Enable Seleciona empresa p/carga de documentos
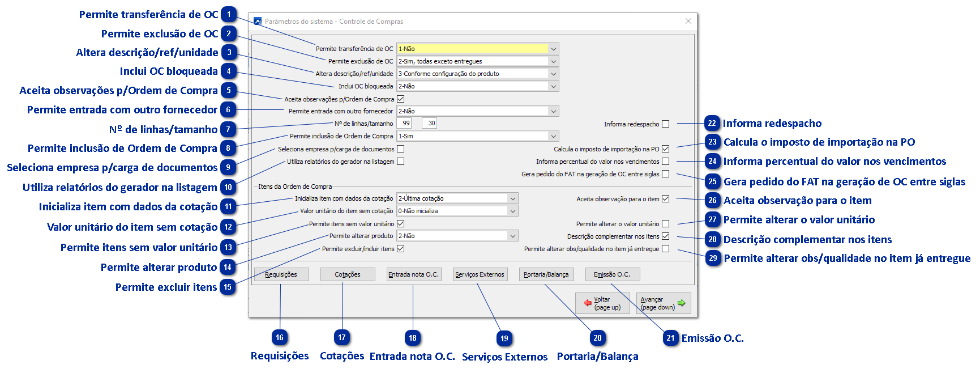The image size is (980, 373). coord(401,149)
